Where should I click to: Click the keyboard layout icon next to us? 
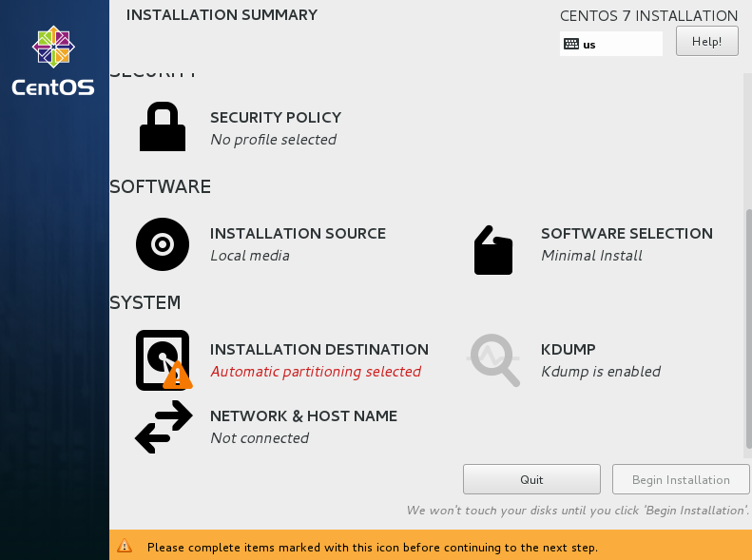coord(570,44)
